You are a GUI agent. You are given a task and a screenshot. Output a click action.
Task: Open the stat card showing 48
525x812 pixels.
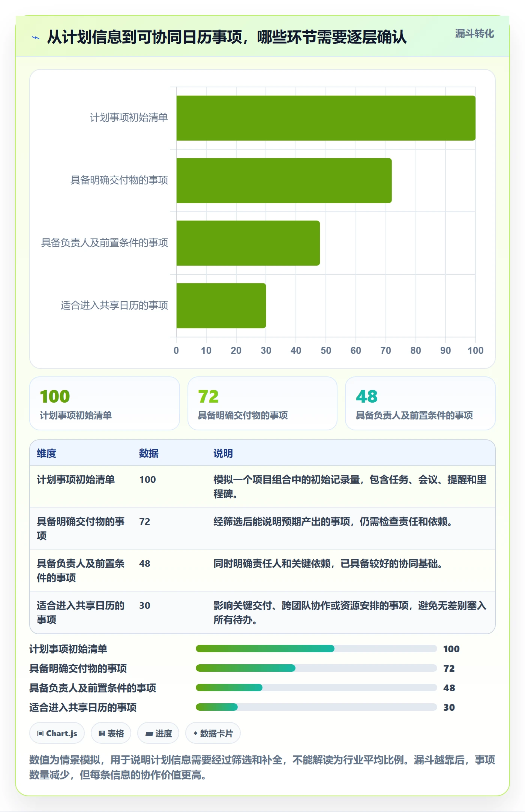[x=420, y=403]
